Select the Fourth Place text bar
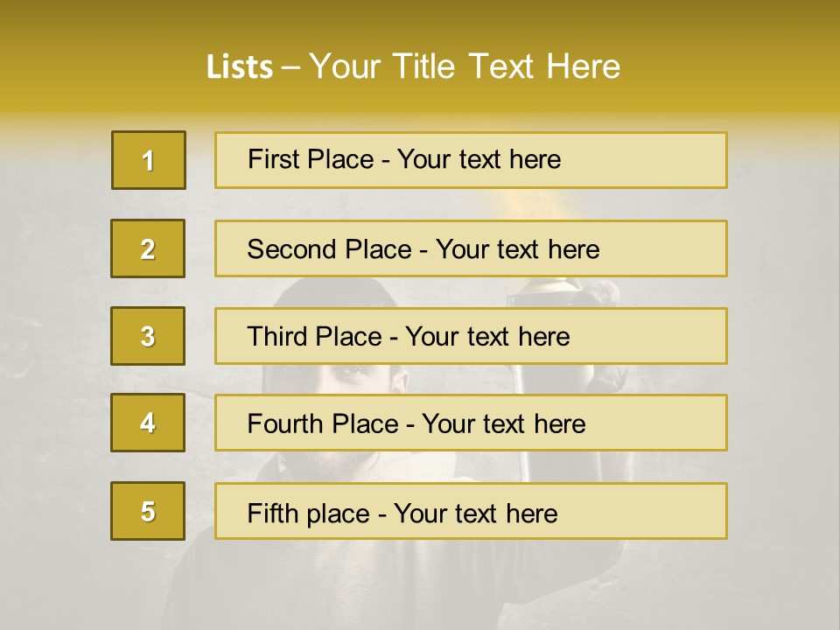This screenshot has width=840, height=630. tap(471, 423)
